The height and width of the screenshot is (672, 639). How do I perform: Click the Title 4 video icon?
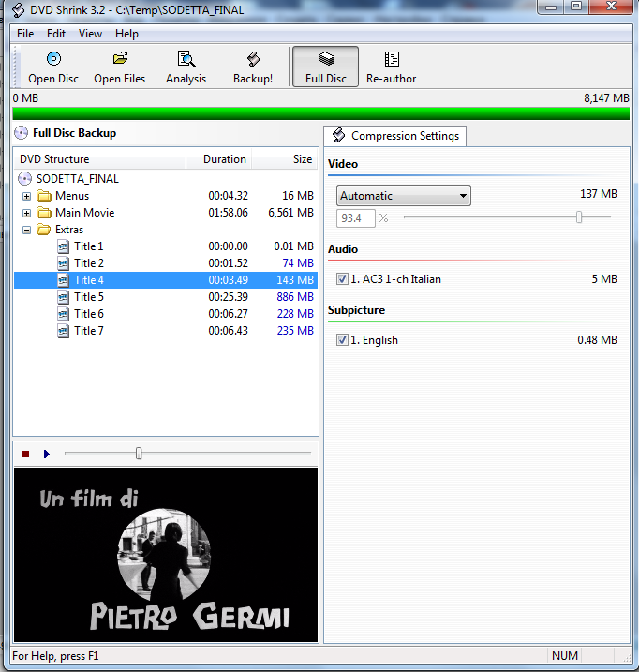[x=63, y=280]
